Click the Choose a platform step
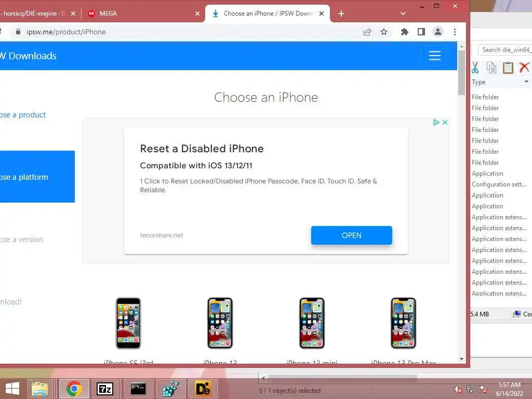Image resolution: width=532 pixels, height=399 pixels. click(x=37, y=177)
